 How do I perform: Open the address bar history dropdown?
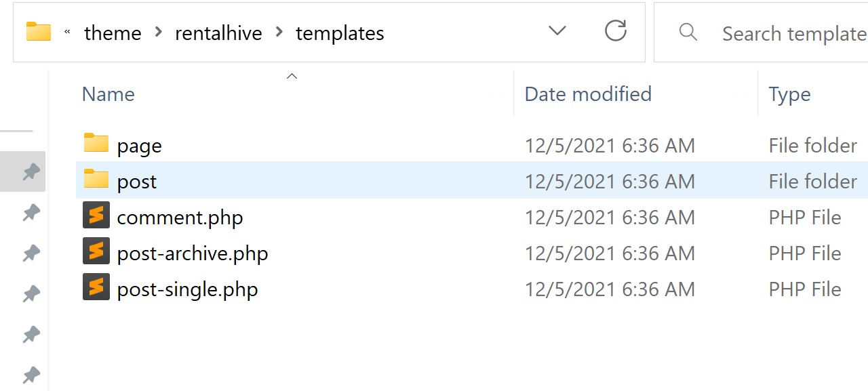[557, 30]
